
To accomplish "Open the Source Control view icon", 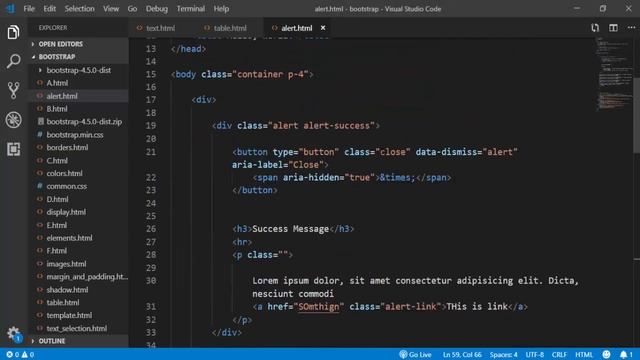I will click(x=13, y=90).
